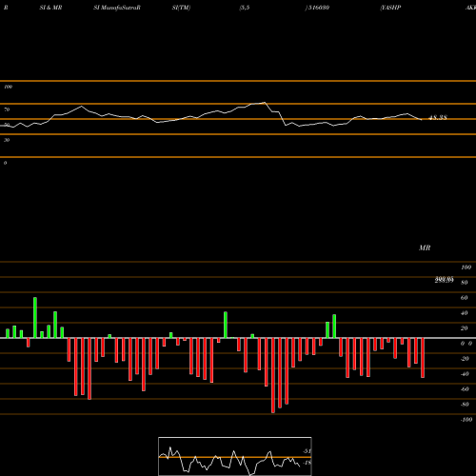
Task: Click the "(5,5" parameter text
Action: 245,8
